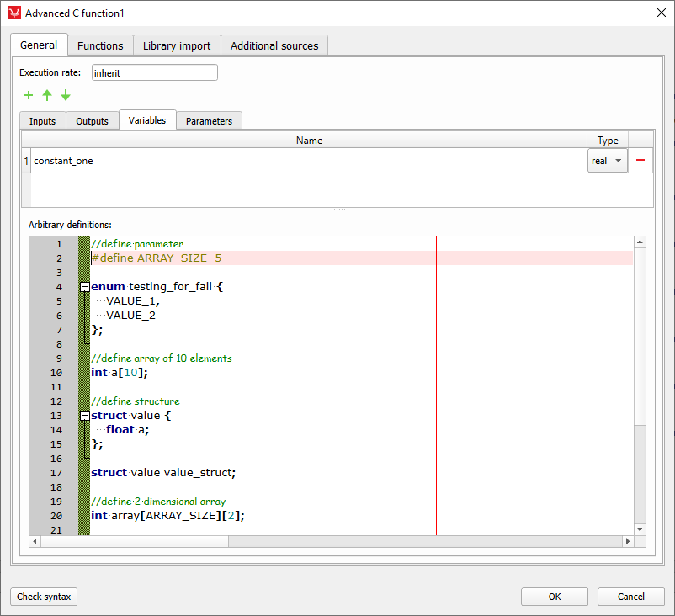
Task: Click the app logo in title bar
Action: coord(13,13)
